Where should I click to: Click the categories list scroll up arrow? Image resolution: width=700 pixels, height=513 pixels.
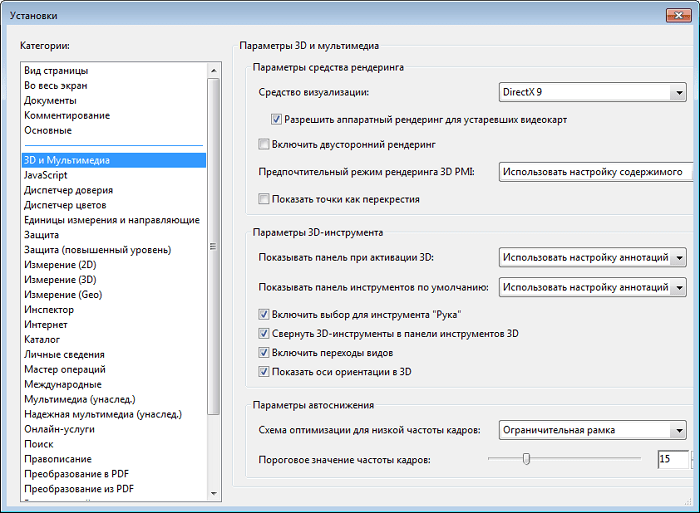213,71
